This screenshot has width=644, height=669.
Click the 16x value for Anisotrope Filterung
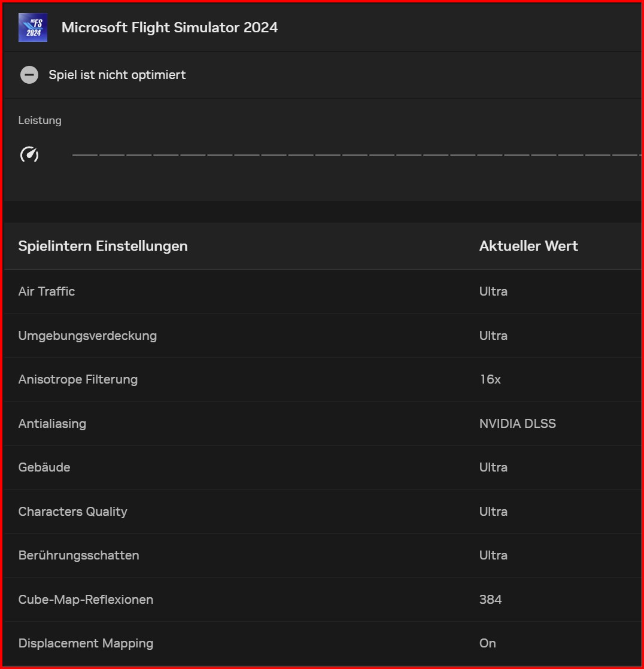tap(490, 379)
